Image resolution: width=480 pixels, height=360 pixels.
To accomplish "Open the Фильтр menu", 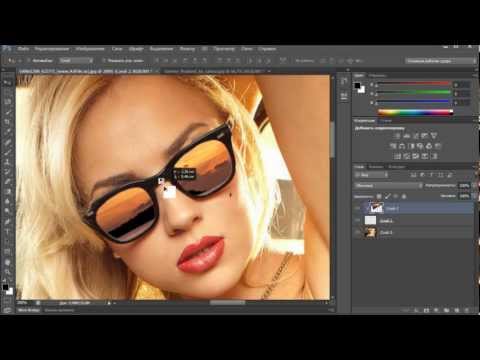I will [x=187, y=49].
